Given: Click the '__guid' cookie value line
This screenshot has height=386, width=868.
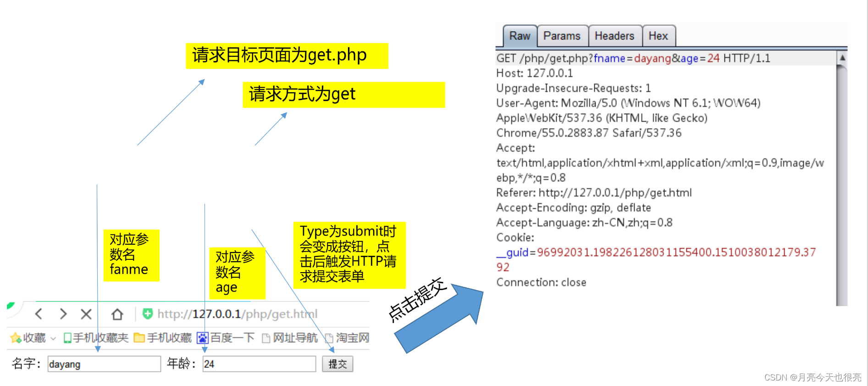Looking at the screenshot, I should 656,252.
